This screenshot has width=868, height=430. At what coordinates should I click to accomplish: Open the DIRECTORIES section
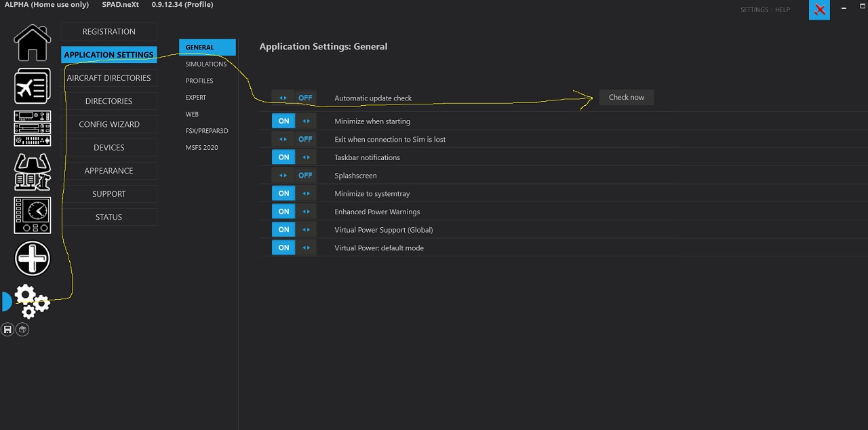pyautogui.click(x=108, y=101)
